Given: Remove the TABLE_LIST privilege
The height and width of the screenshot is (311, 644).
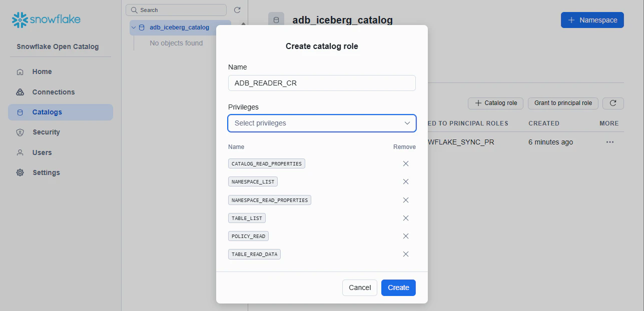Looking at the screenshot, I should tap(406, 218).
